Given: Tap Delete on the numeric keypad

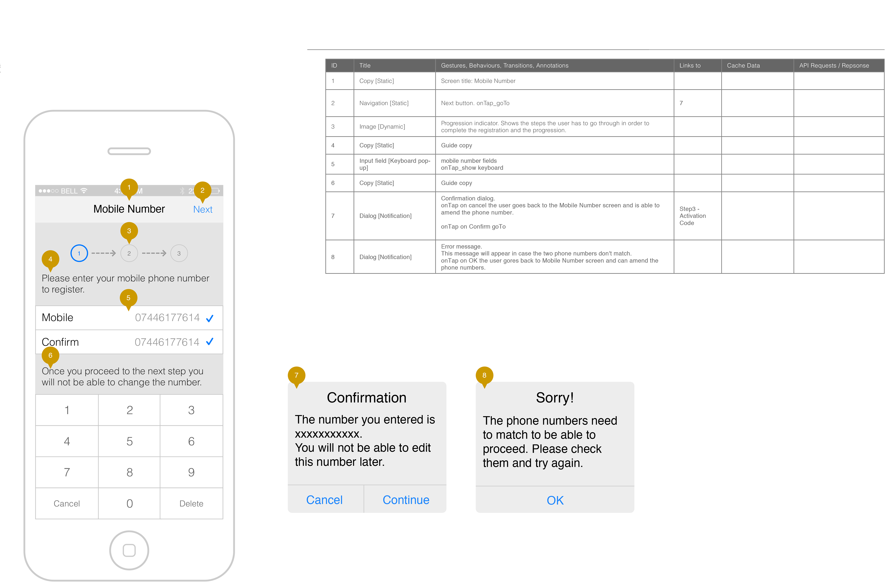Looking at the screenshot, I should point(192,504).
